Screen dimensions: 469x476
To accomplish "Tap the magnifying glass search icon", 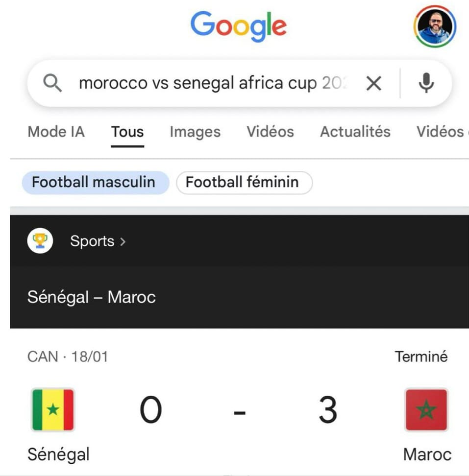I will pyautogui.click(x=52, y=84).
